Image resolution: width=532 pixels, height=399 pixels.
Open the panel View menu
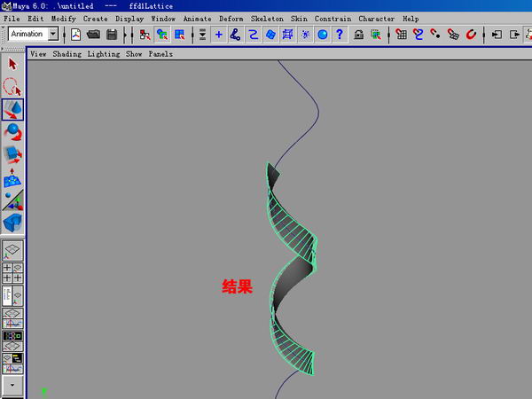tap(38, 54)
